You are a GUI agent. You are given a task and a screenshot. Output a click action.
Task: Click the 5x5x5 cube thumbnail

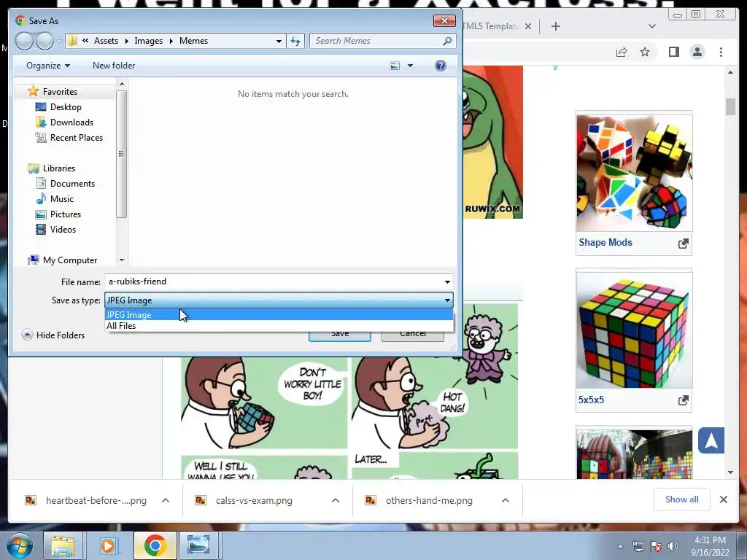pyautogui.click(x=634, y=330)
